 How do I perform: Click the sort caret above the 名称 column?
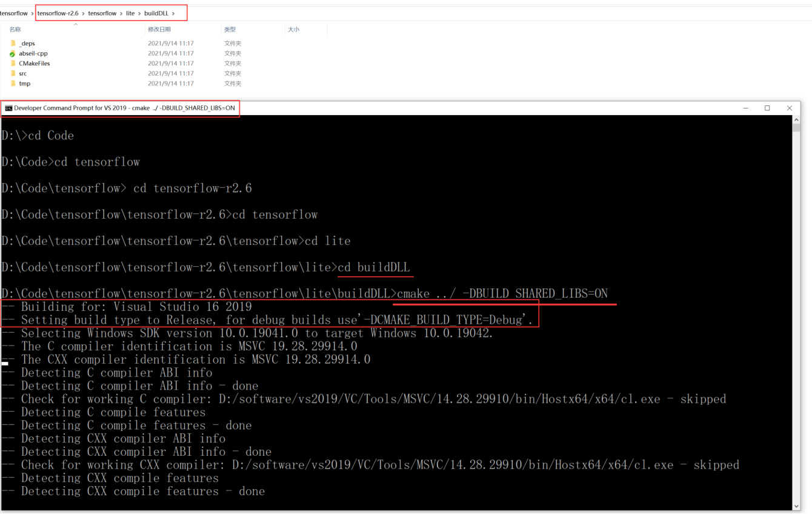76,25
